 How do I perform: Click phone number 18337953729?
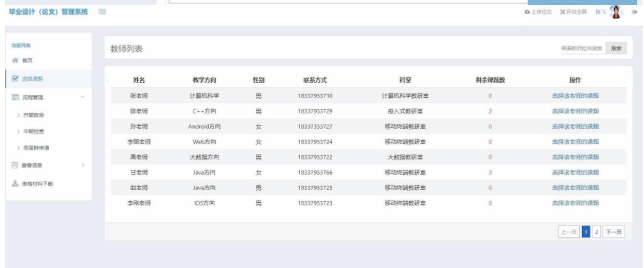click(315, 111)
